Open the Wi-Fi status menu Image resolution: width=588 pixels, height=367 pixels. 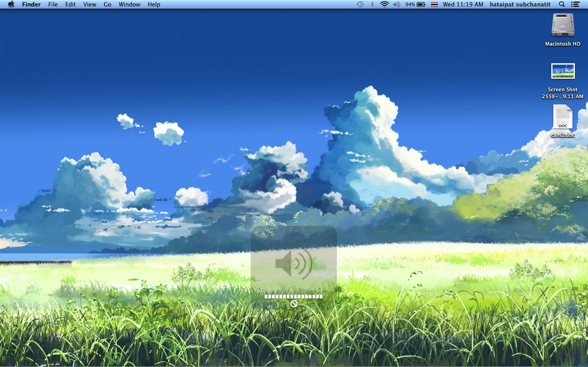tap(385, 5)
